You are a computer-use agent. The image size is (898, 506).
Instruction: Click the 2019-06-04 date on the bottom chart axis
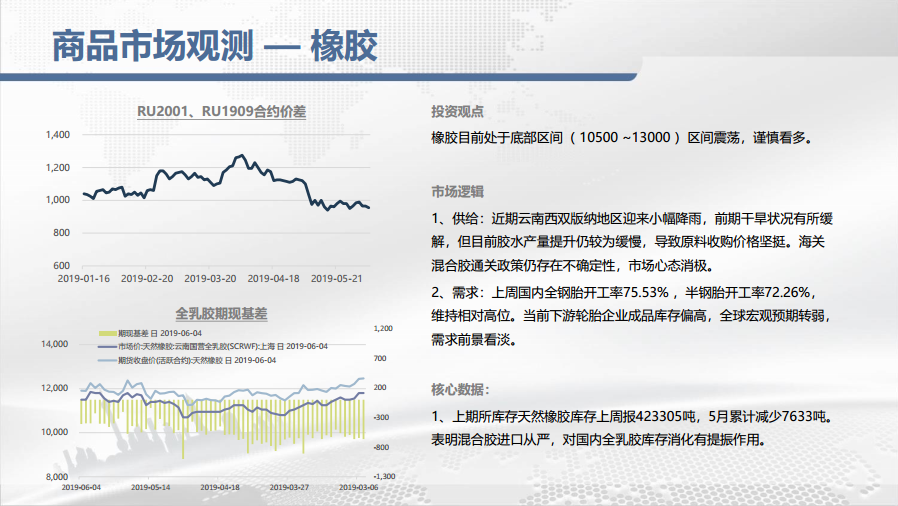click(x=82, y=487)
